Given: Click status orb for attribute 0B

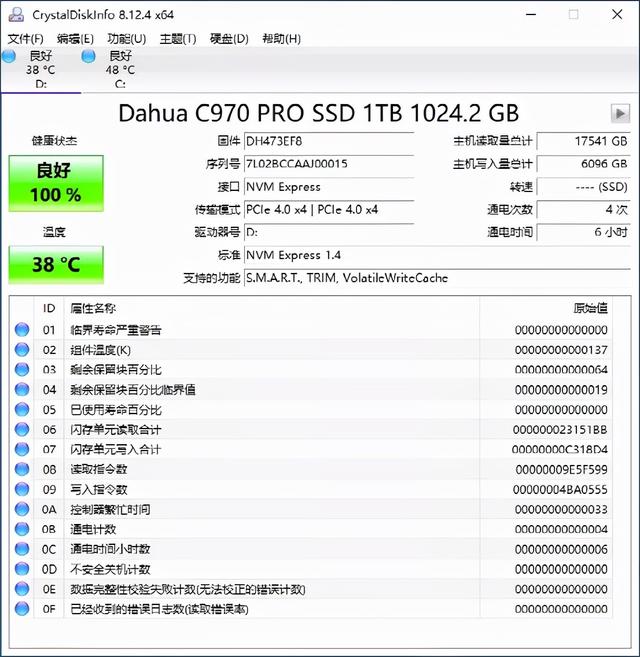Looking at the screenshot, I should click(x=22, y=529).
